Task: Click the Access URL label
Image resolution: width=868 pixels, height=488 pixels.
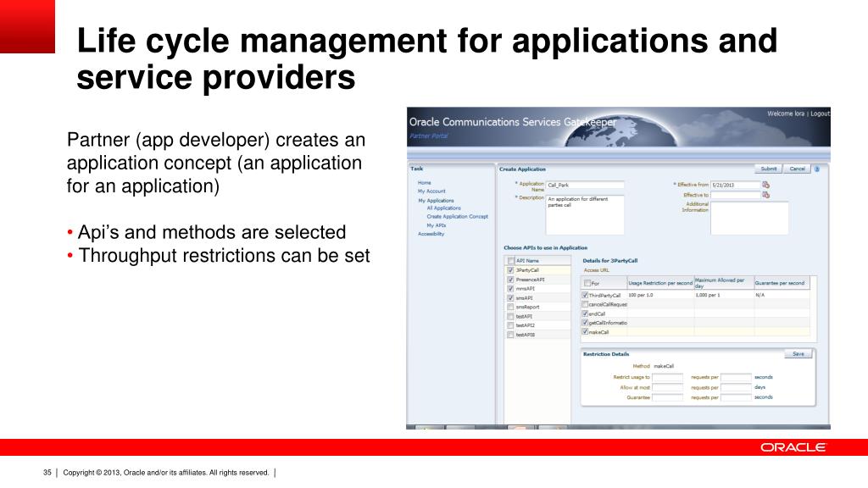Action: pyautogui.click(x=596, y=270)
